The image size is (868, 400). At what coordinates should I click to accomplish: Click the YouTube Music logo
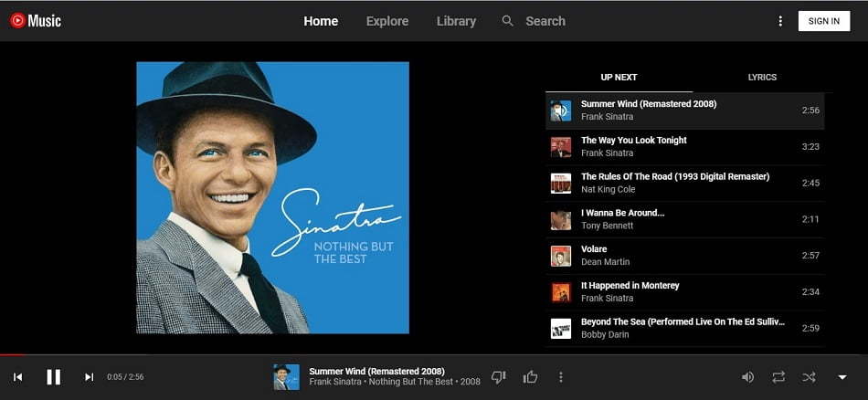(x=36, y=21)
